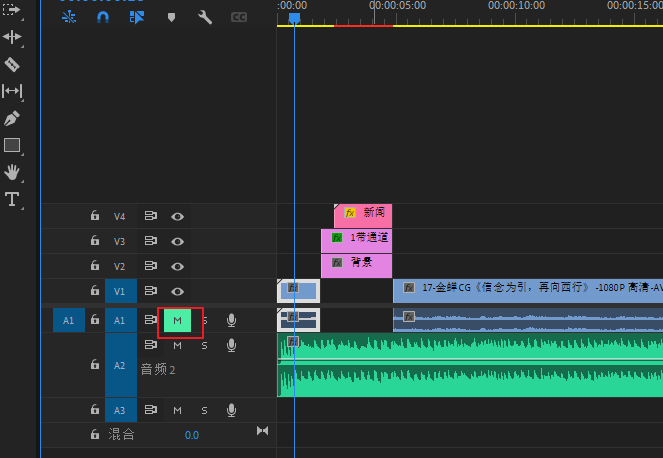Select the Type tool
The image size is (663, 458).
coord(12,199)
